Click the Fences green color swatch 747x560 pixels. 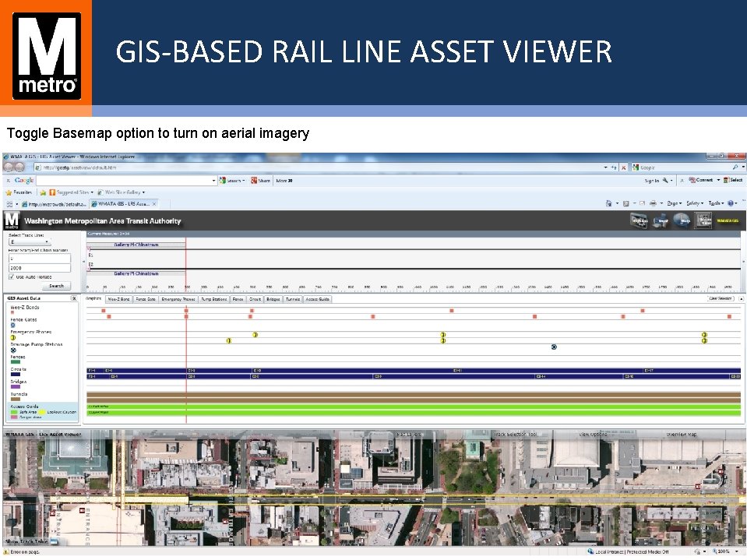click(16, 362)
